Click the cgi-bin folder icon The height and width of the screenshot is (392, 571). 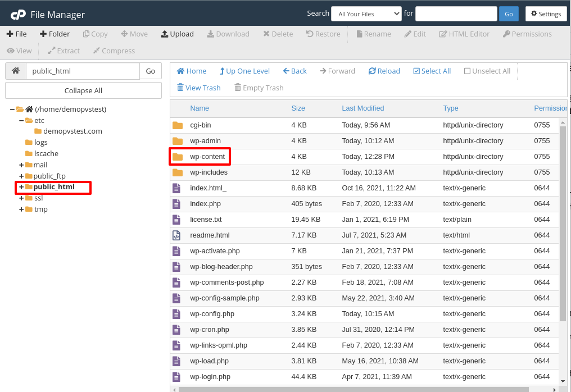(178, 125)
